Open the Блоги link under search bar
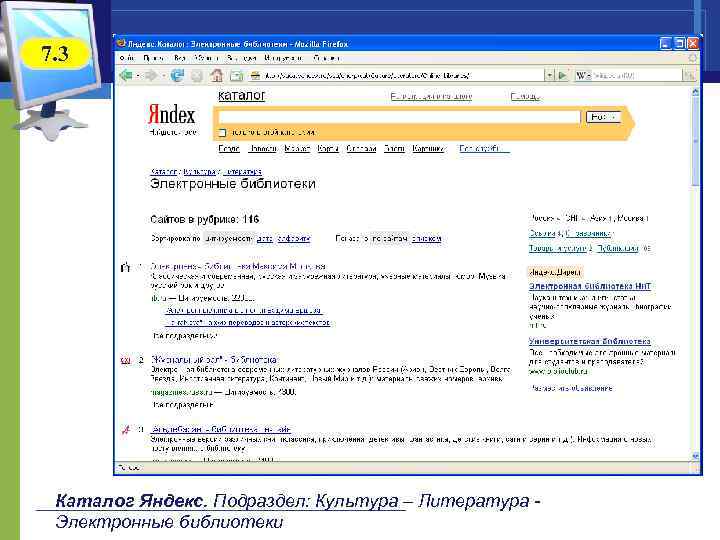This screenshot has height=540, width=720. pos(394,149)
